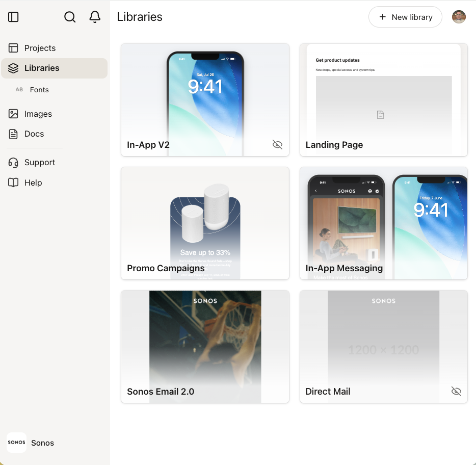Open the Promo Campaigns library card
Image resolution: width=476 pixels, height=465 pixels.
205,223
